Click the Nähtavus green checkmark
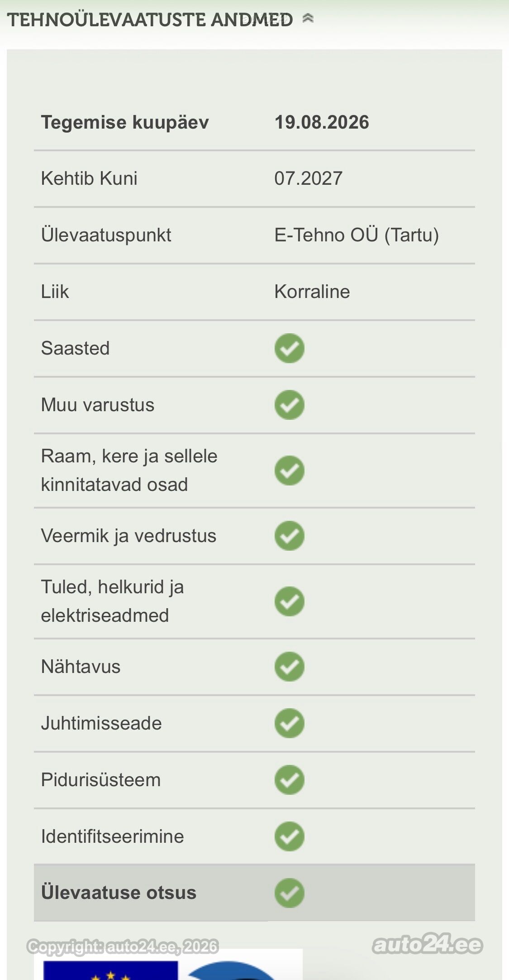 click(290, 667)
